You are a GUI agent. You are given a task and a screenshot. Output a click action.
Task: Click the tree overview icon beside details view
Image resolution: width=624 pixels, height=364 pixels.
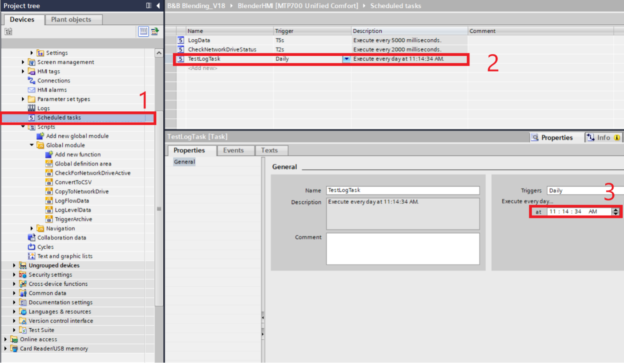pos(155,31)
